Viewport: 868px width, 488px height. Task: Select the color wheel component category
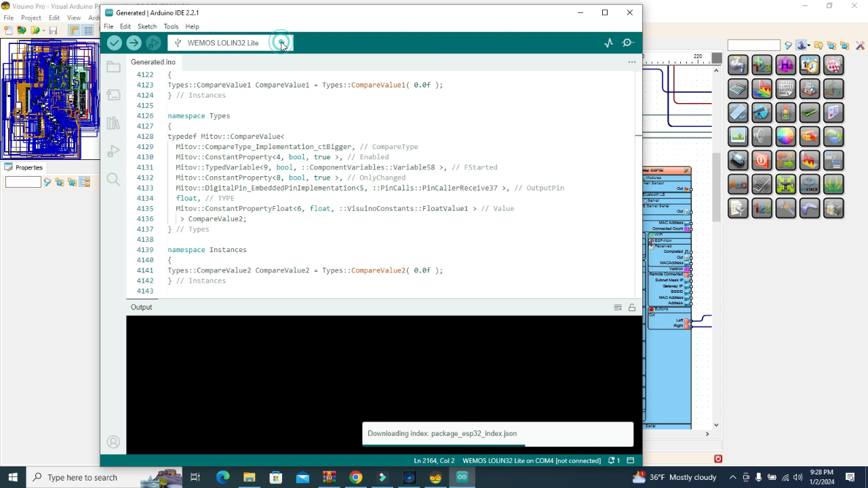pos(785,136)
